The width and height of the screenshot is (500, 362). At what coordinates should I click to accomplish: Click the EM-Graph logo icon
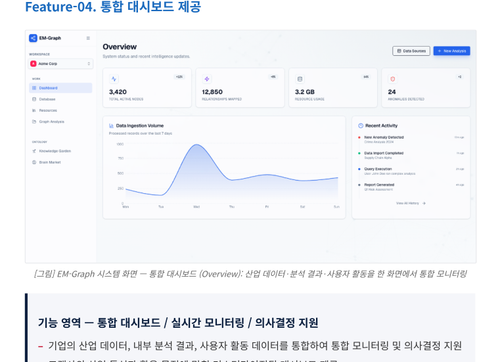tap(33, 38)
